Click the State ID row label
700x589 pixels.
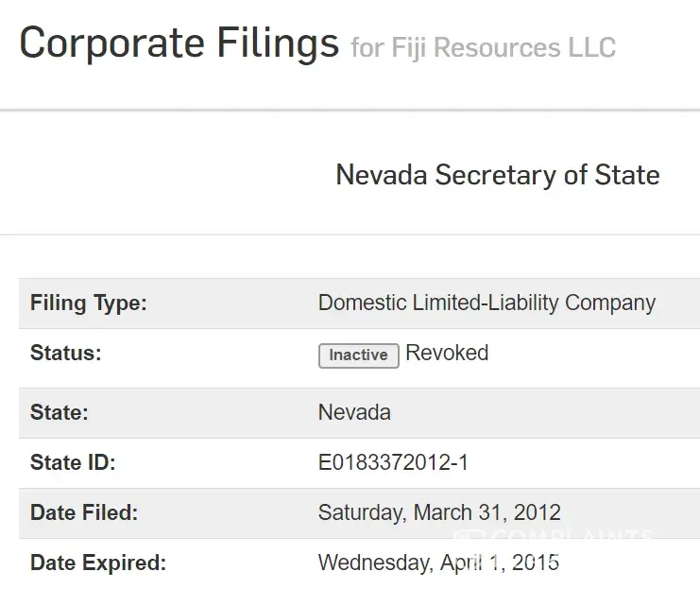coord(73,463)
